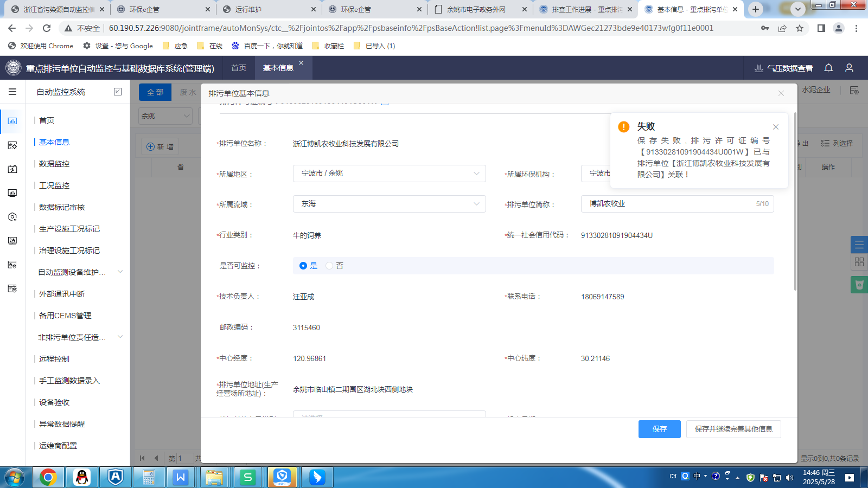The width and height of the screenshot is (868, 488).
Task: Open the 所属流域 dropdown
Action: point(389,204)
